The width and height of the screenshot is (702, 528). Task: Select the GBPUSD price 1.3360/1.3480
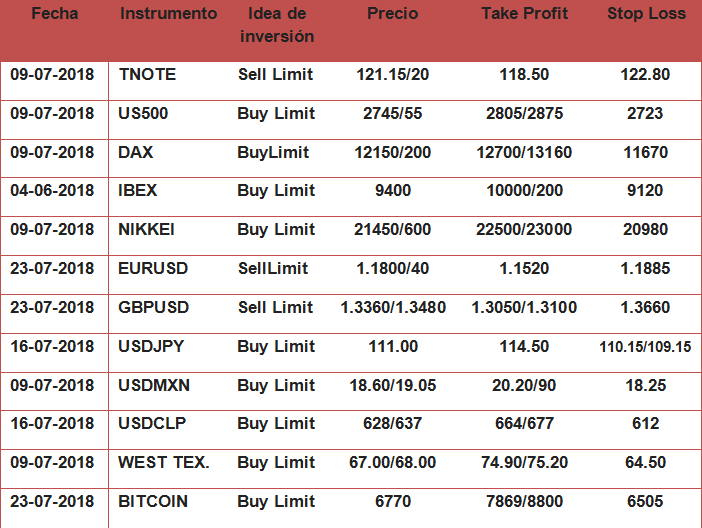393,308
